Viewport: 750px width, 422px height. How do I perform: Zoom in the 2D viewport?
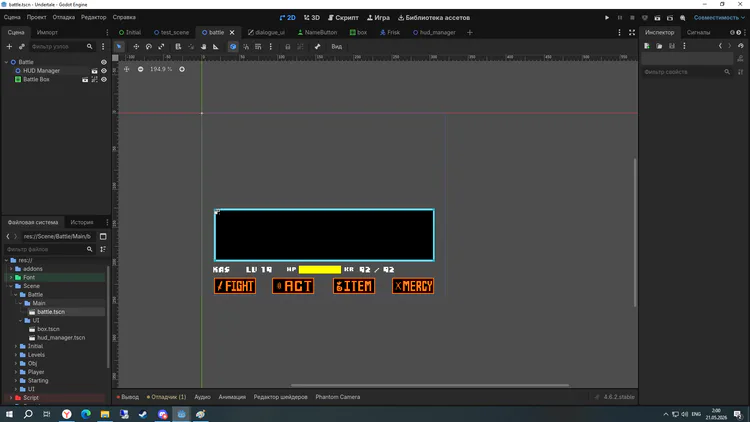[182, 69]
